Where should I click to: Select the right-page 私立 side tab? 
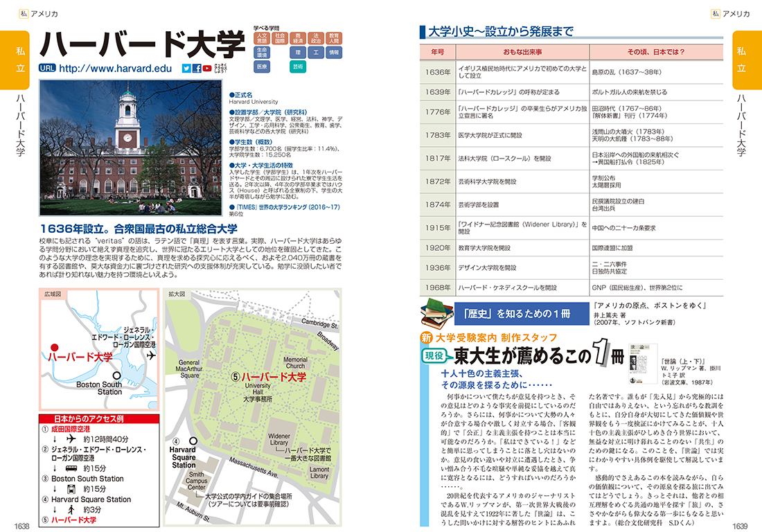pyautogui.click(x=747, y=60)
